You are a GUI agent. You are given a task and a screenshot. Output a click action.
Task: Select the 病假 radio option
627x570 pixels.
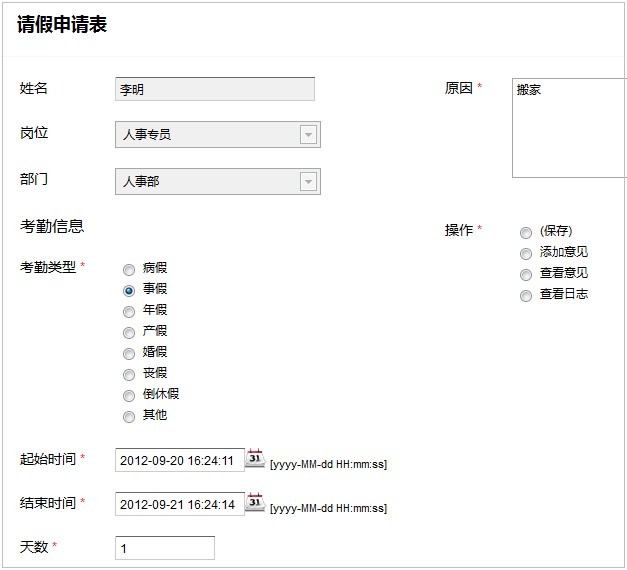pyautogui.click(x=129, y=269)
